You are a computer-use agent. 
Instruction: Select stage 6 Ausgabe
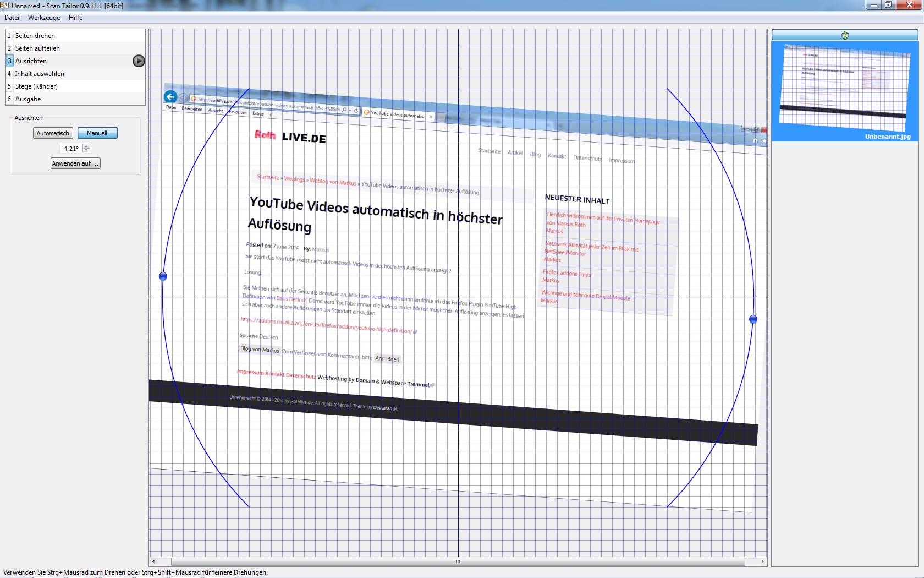(x=75, y=99)
